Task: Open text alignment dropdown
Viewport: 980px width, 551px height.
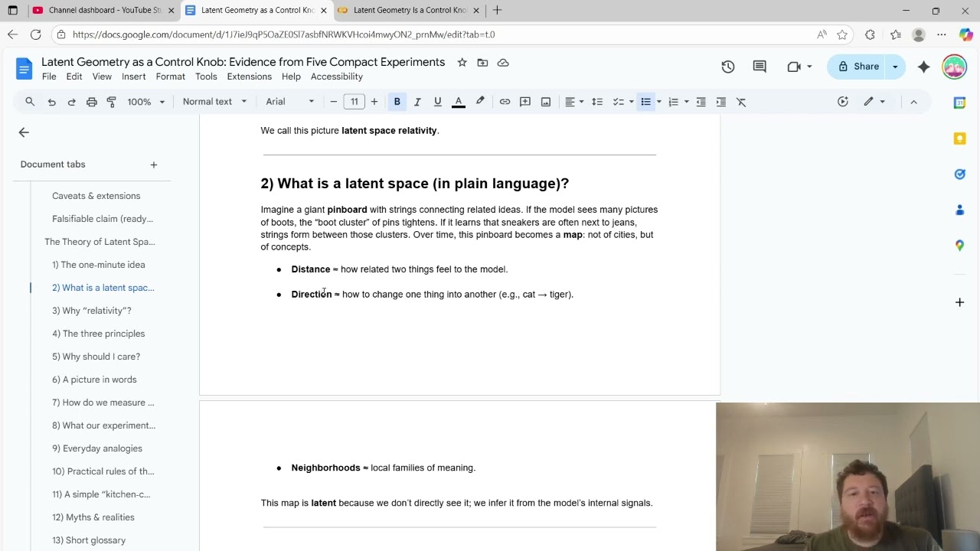Action: (x=574, y=102)
